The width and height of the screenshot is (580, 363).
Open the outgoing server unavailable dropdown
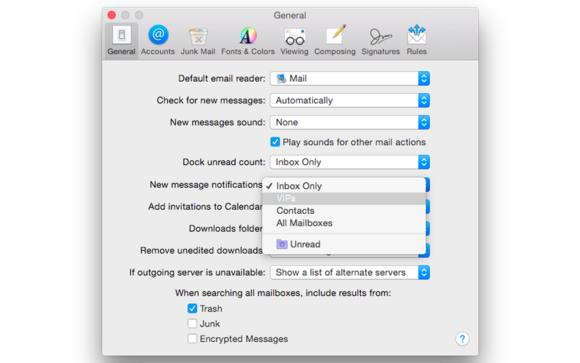pyautogui.click(x=350, y=273)
